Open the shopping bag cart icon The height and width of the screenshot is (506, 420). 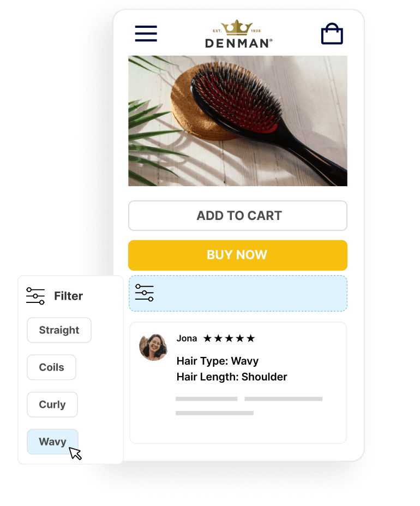click(332, 33)
